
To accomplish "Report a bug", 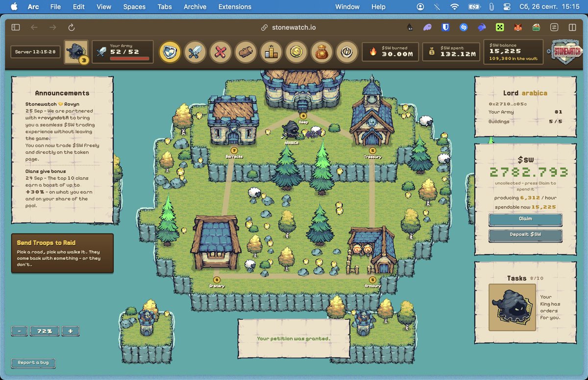I will [33, 363].
